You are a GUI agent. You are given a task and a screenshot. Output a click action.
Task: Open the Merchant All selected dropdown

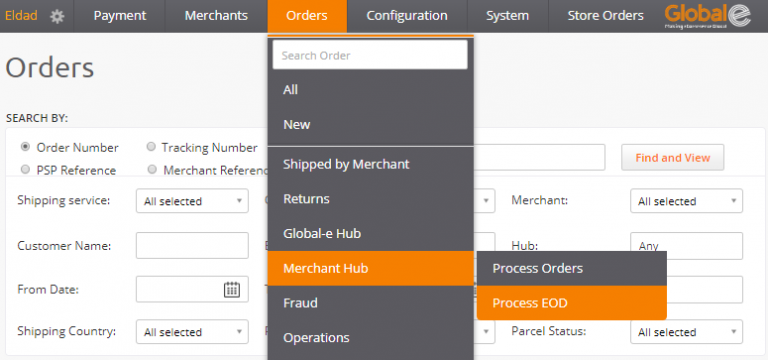click(686, 201)
